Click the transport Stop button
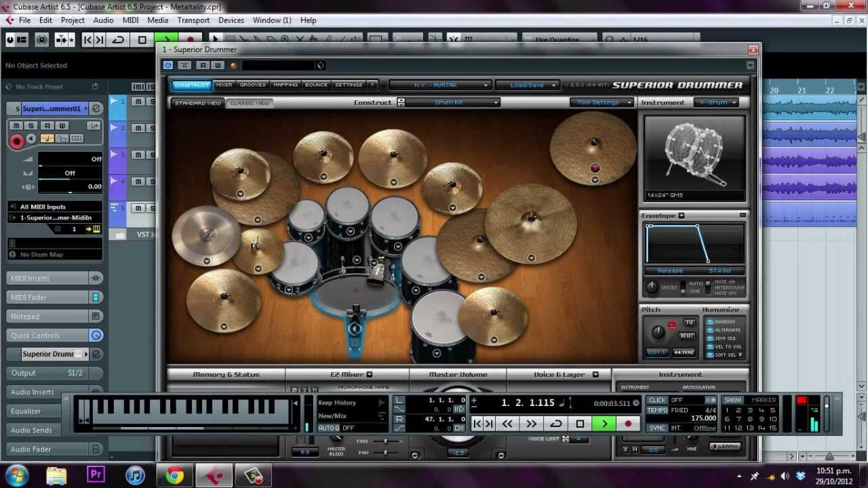 580,424
